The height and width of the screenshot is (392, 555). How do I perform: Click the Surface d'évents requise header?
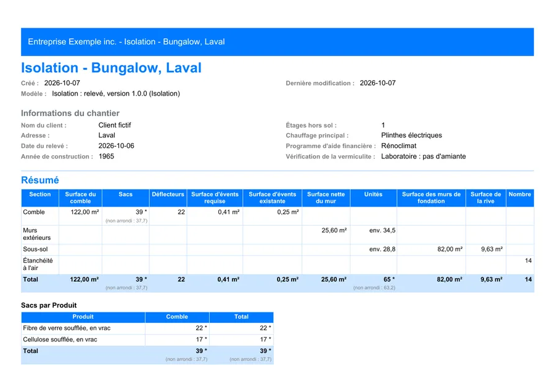click(x=215, y=198)
